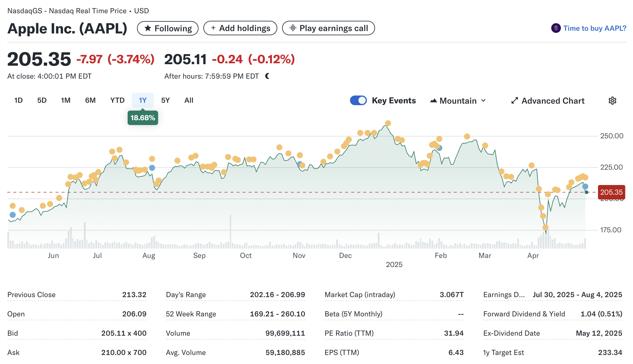
Task: Click the red 205.35 price label on chart
Action: coord(611,192)
